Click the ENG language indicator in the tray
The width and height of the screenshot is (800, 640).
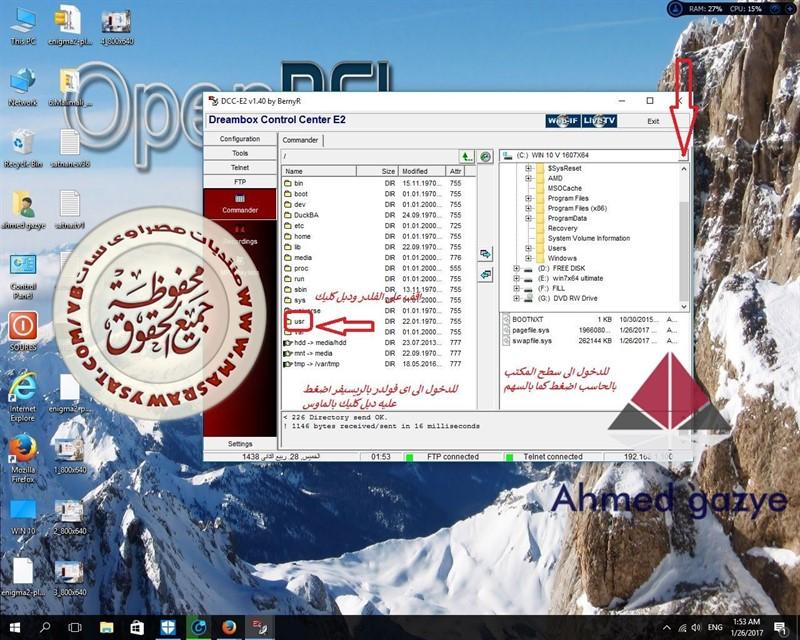[715, 627]
